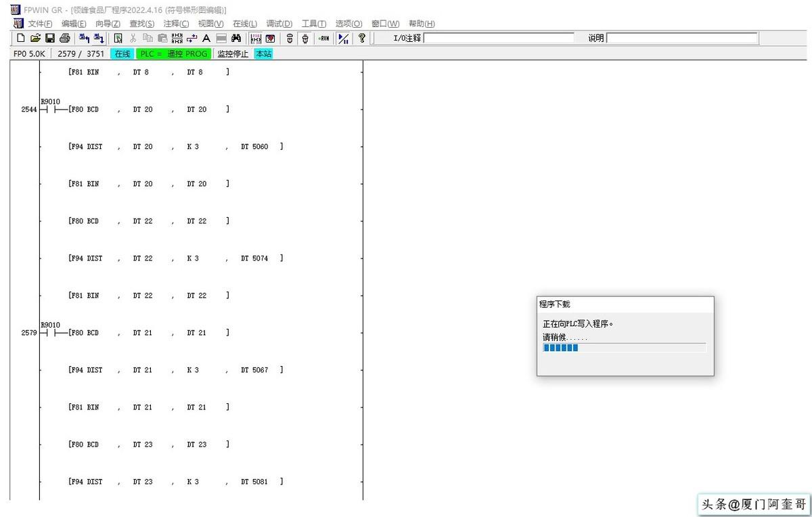Open the 视图(V) menu

click(x=210, y=24)
